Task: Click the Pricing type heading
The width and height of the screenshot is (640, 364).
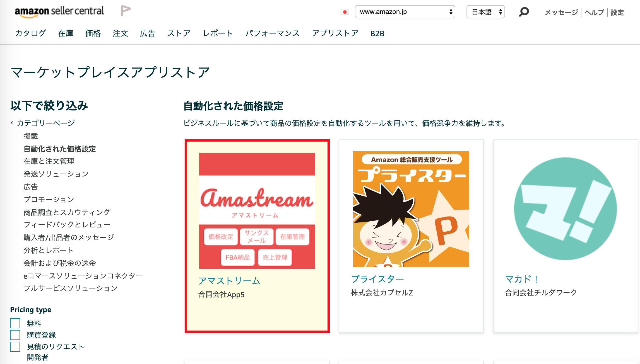Action: point(31,310)
